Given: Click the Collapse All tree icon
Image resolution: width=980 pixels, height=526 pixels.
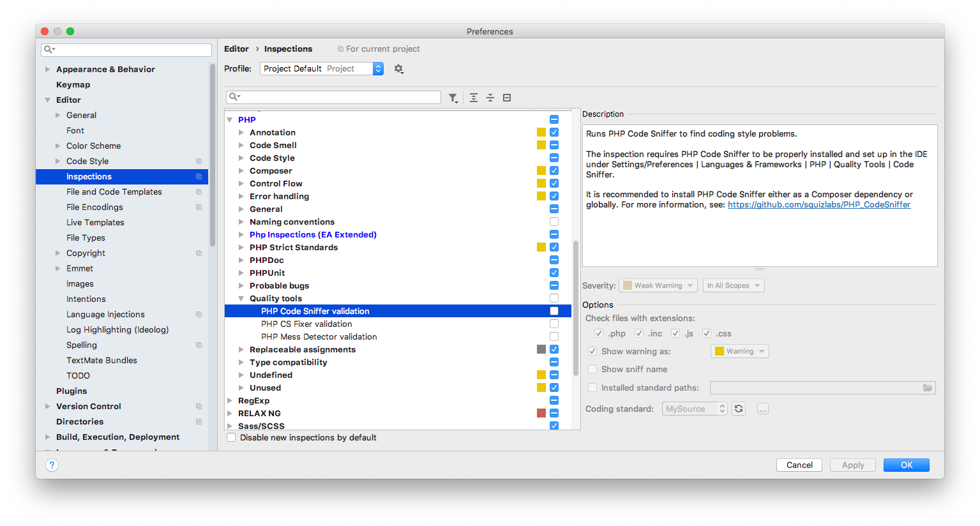Looking at the screenshot, I should 490,98.
